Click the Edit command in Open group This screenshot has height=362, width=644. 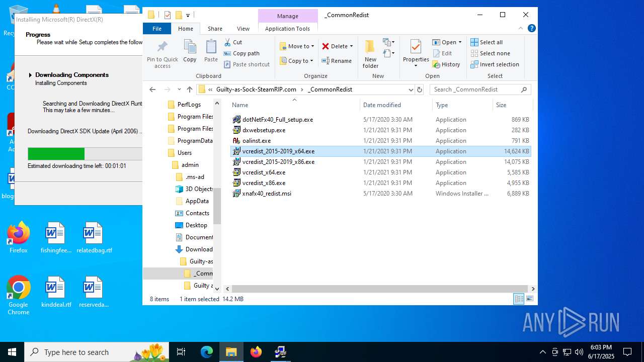(442, 53)
